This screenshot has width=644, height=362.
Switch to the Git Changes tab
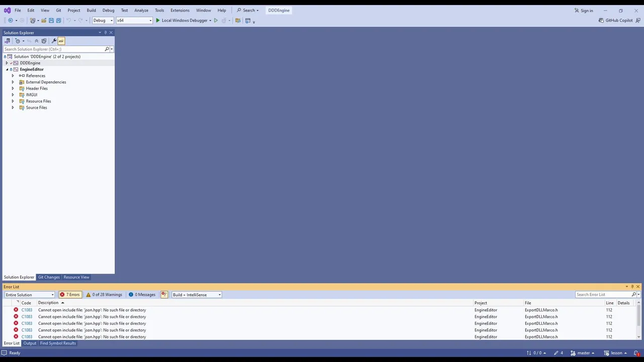click(49, 277)
